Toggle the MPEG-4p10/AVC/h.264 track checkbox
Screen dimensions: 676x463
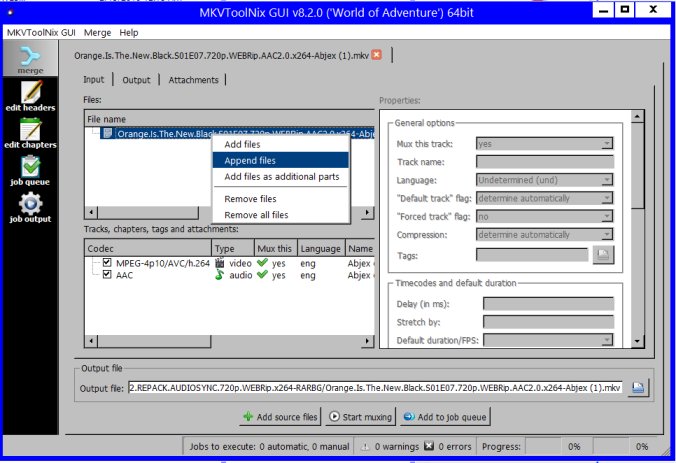click(x=107, y=263)
